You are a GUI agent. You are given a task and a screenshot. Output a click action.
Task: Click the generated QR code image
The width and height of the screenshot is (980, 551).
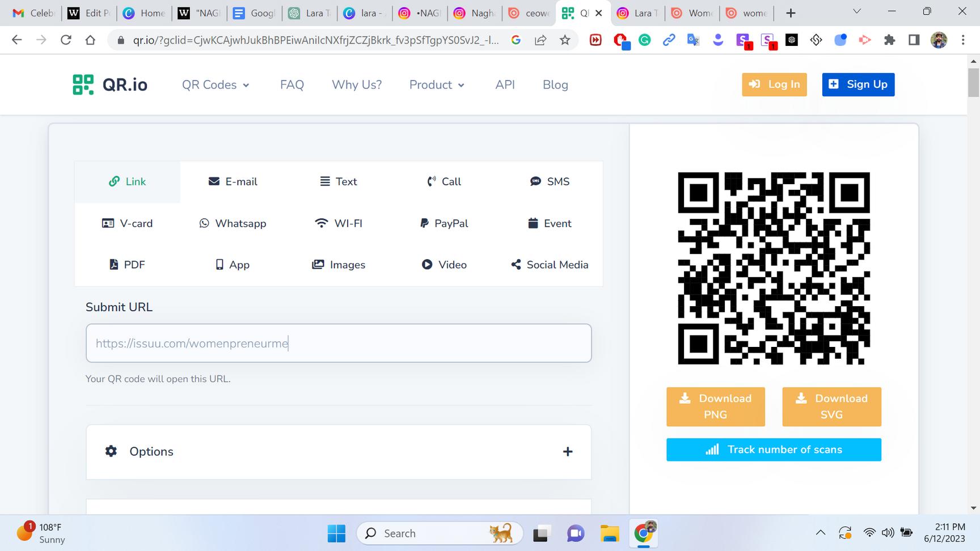tap(774, 268)
